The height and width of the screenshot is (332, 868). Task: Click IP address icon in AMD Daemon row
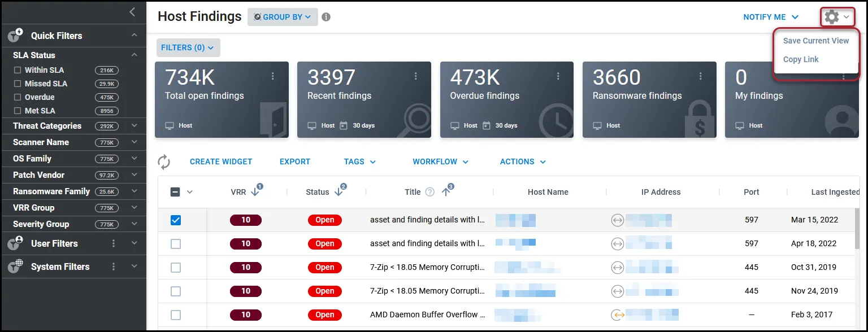(617, 315)
